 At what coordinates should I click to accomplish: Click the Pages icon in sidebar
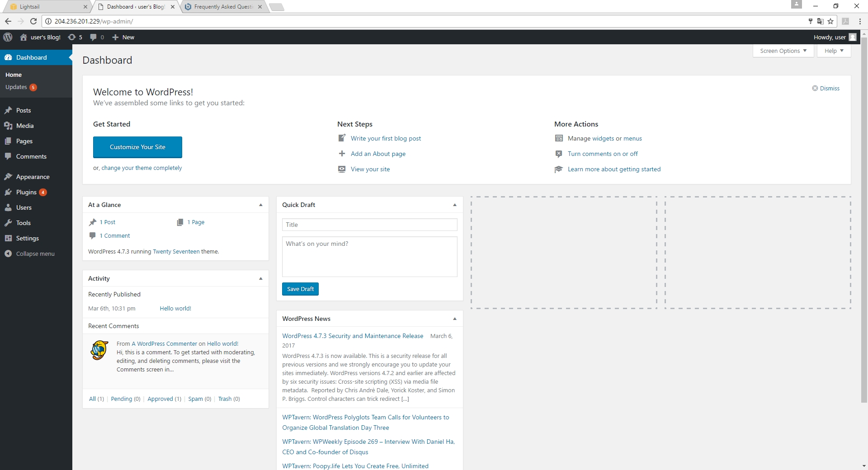(8, 141)
